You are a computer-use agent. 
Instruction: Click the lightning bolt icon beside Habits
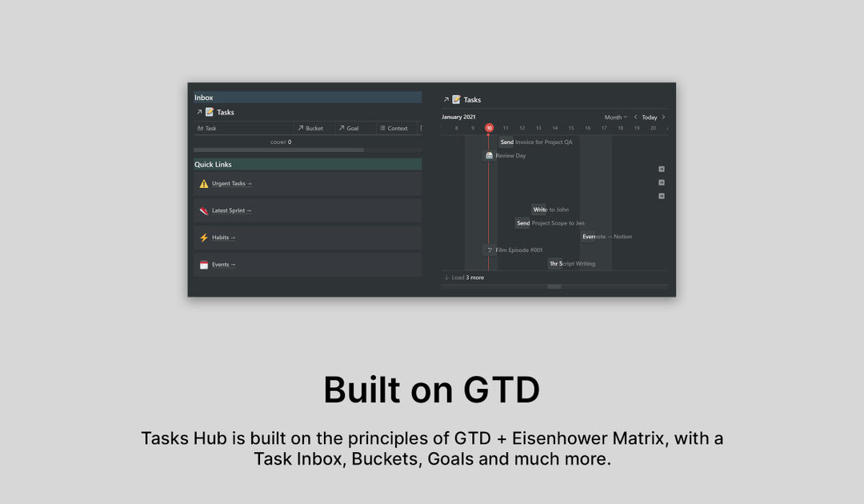coord(202,238)
